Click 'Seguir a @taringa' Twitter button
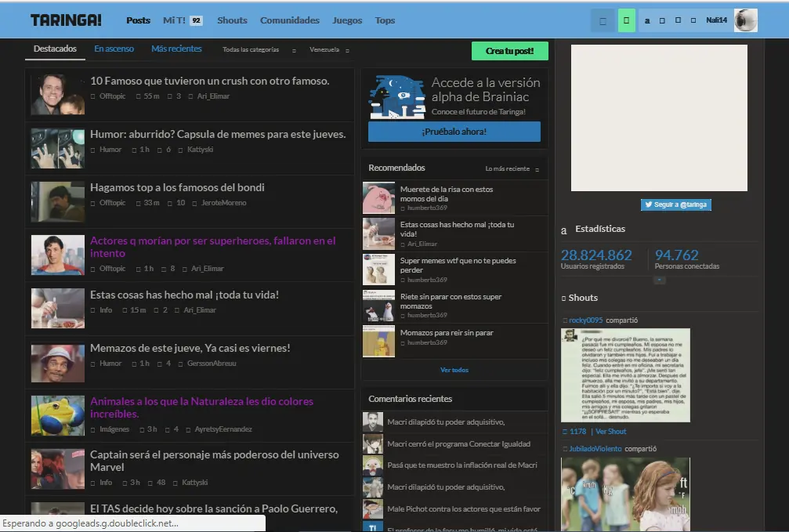 click(x=676, y=204)
